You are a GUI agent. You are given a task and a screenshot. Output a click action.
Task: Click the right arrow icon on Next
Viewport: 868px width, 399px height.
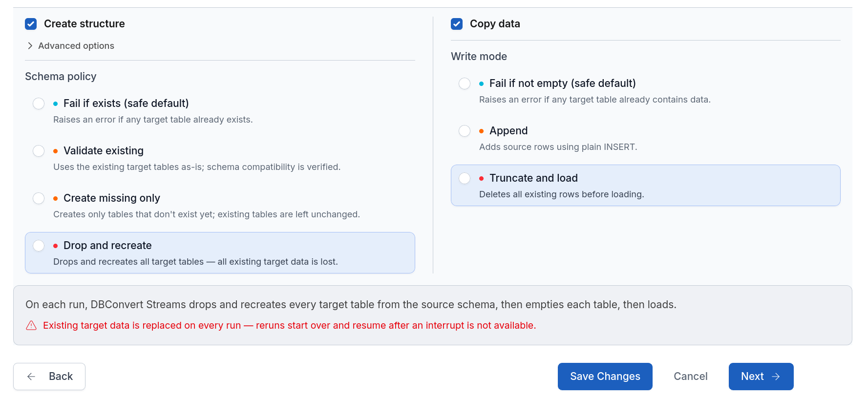[x=776, y=377]
